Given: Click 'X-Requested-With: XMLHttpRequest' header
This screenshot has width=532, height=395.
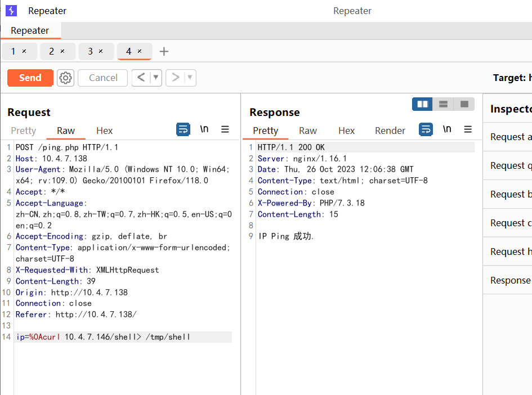Looking at the screenshot, I should point(87,270).
